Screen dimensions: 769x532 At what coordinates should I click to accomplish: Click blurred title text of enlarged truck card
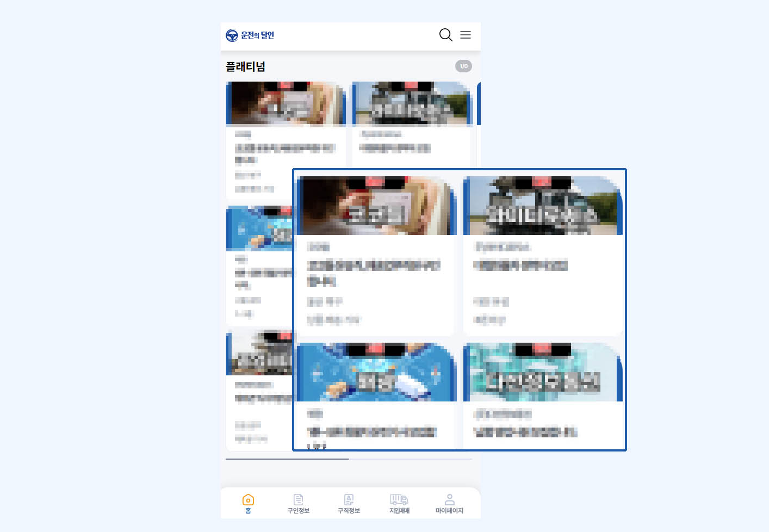pyautogui.click(x=520, y=265)
